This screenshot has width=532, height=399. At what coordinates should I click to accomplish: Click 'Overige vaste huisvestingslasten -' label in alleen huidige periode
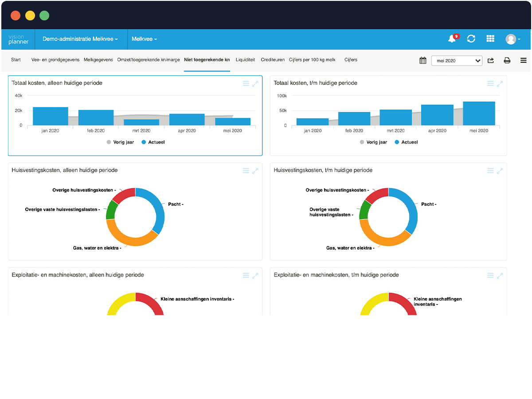[x=63, y=210]
